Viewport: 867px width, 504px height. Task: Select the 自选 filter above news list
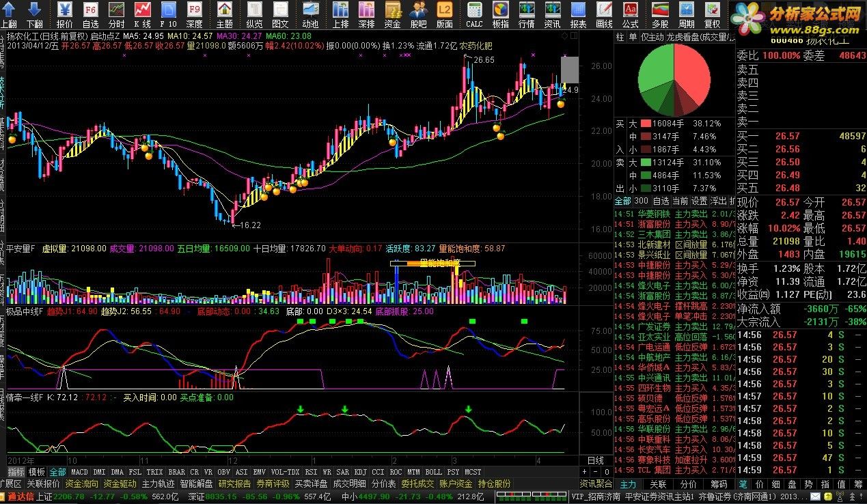(661, 201)
